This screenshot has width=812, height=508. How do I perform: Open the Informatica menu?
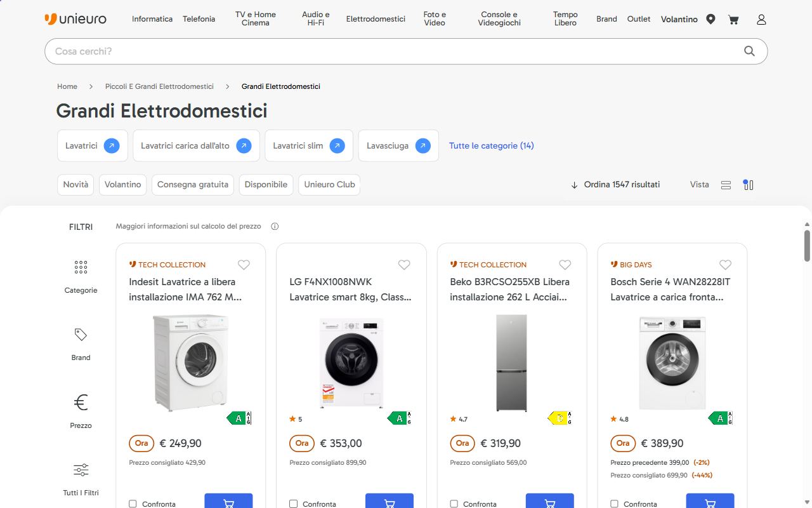pos(152,19)
